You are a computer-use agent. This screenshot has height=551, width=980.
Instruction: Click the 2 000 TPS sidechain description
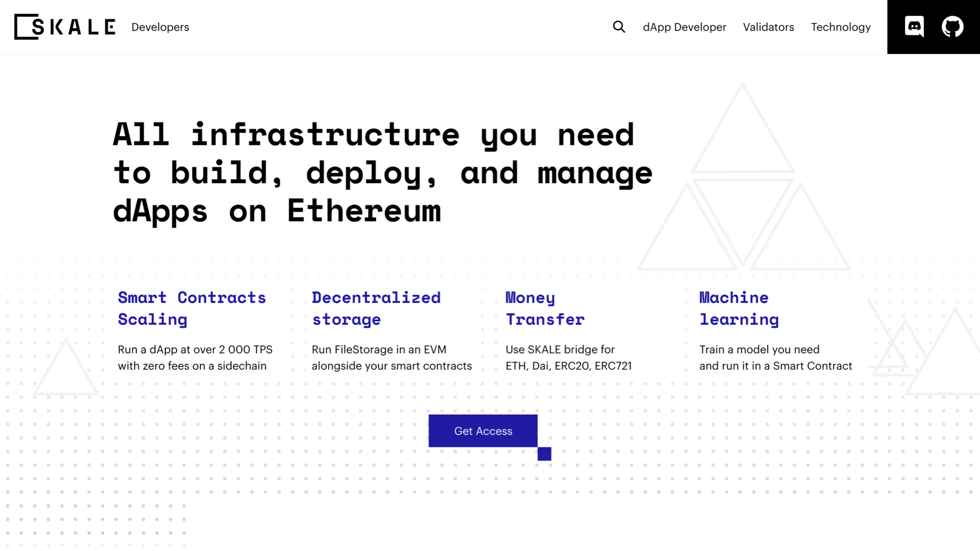[195, 358]
